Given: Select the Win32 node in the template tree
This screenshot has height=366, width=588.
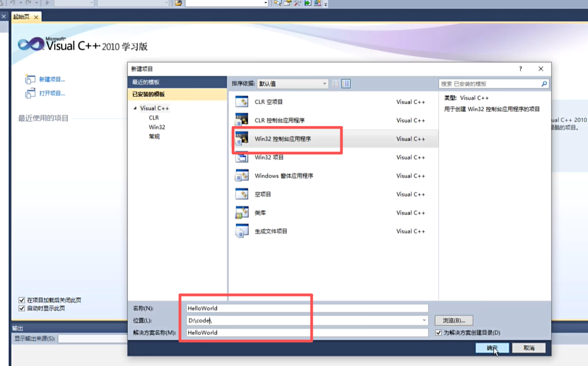Looking at the screenshot, I should click(x=157, y=127).
